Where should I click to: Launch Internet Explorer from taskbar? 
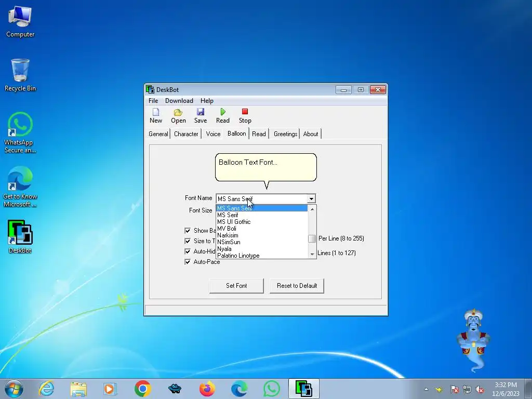point(46,389)
